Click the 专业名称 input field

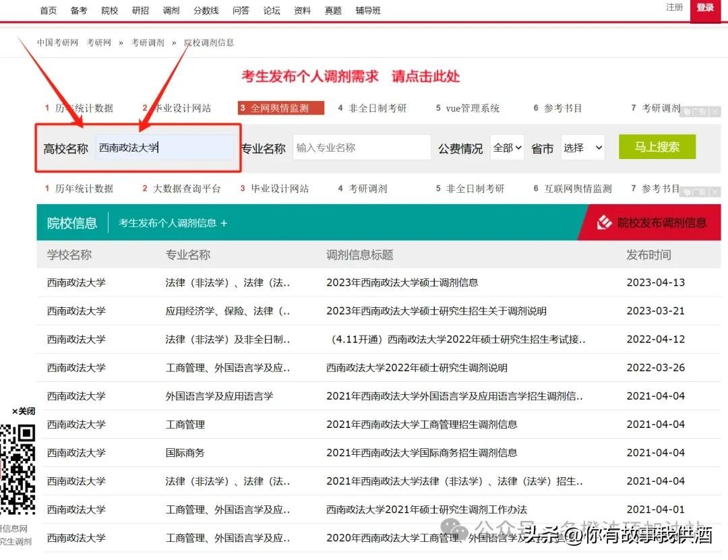[362, 148]
